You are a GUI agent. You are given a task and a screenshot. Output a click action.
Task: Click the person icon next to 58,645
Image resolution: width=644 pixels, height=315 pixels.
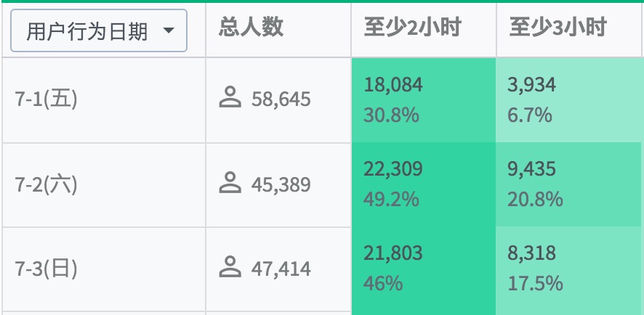pyautogui.click(x=230, y=97)
